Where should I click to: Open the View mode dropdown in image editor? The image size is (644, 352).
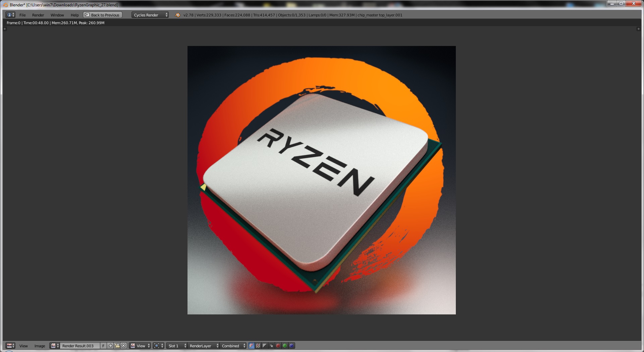[140, 346]
